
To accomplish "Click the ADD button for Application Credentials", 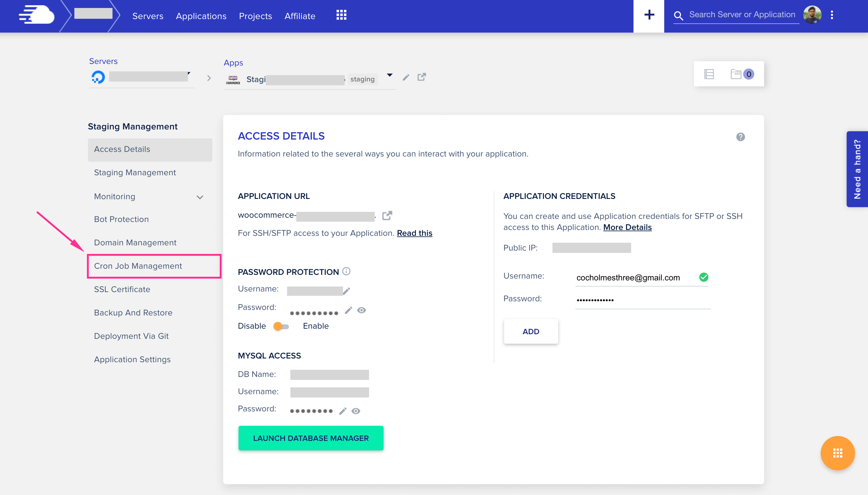I will click(530, 332).
